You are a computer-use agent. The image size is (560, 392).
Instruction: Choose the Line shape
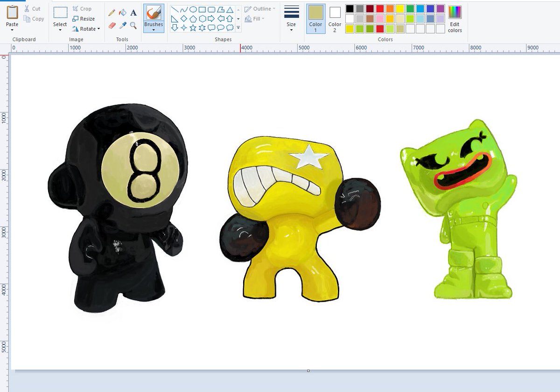pyautogui.click(x=175, y=9)
